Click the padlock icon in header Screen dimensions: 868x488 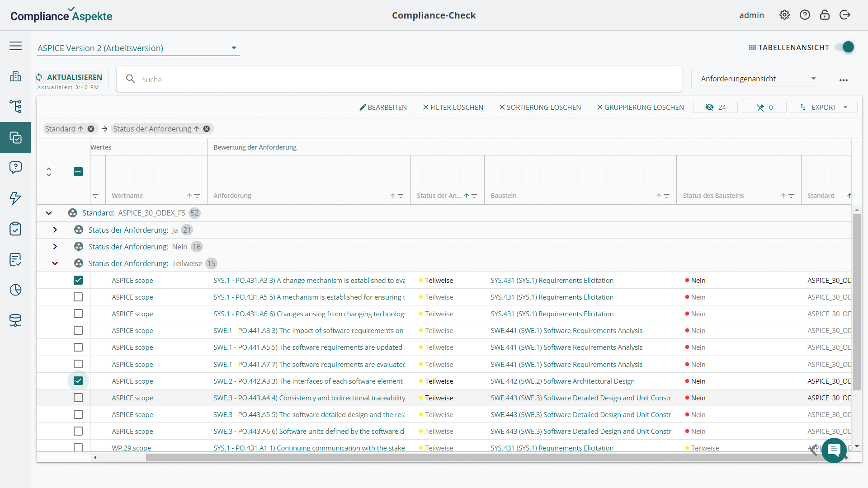coord(825,15)
